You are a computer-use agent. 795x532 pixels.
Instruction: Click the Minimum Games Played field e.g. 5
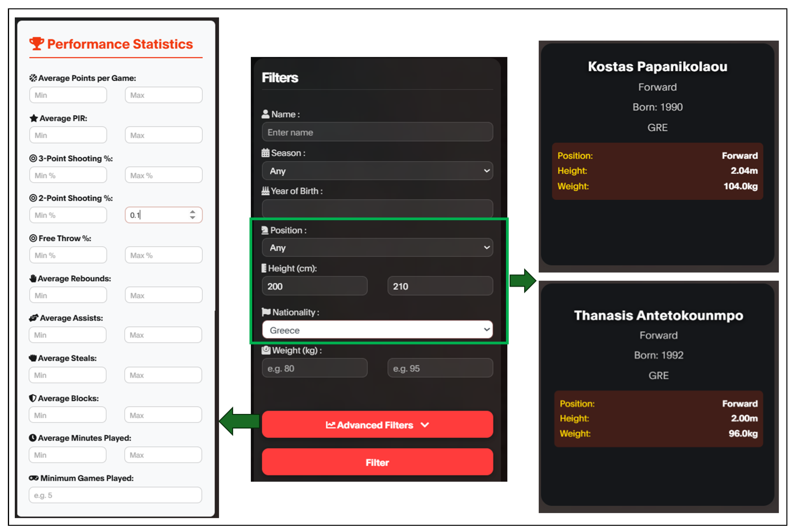click(x=116, y=495)
